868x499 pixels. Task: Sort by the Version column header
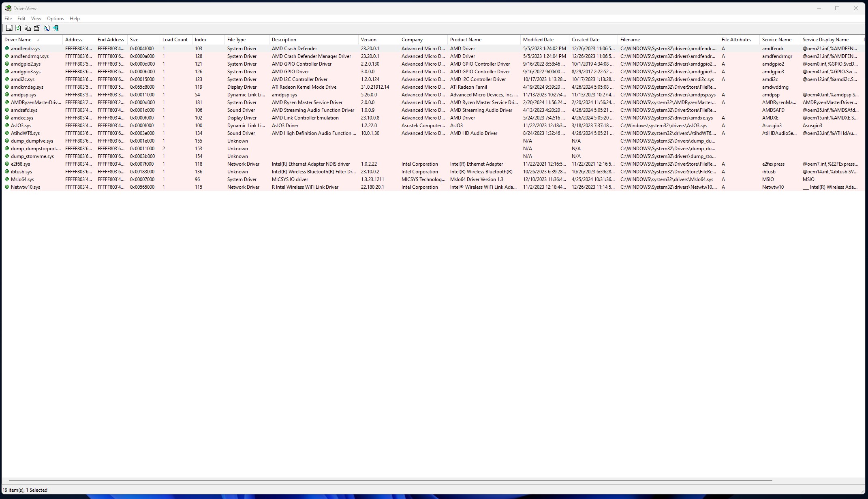(x=378, y=40)
